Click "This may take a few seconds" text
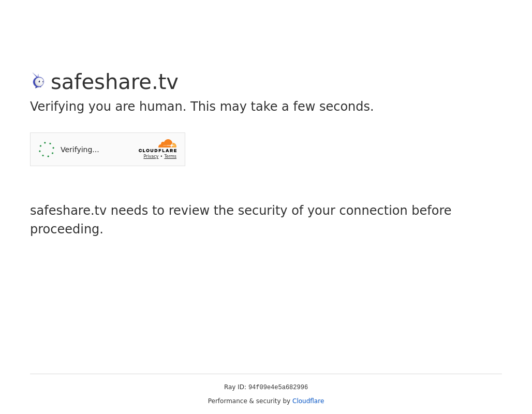This screenshot has height=414, width=532. click(282, 107)
